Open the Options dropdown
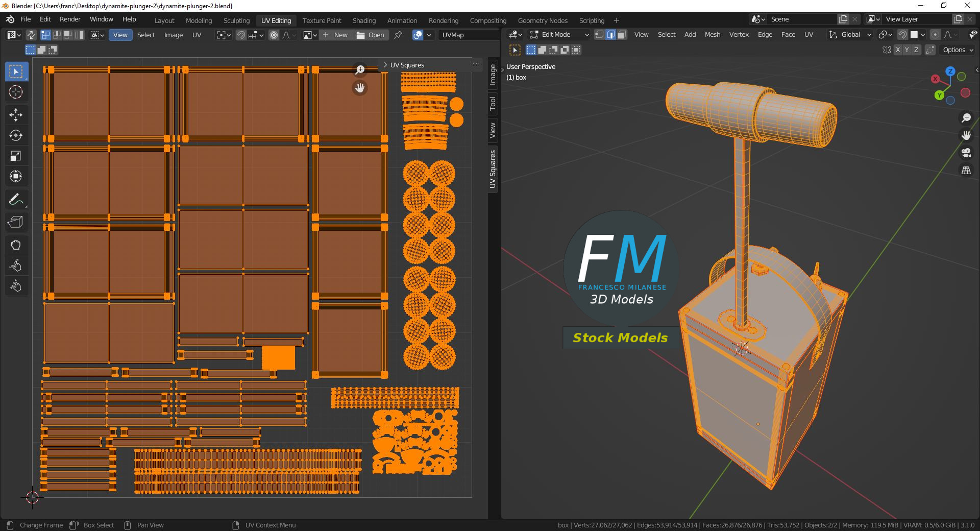The width and height of the screenshot is (980, 531). (x=958, y=50)
